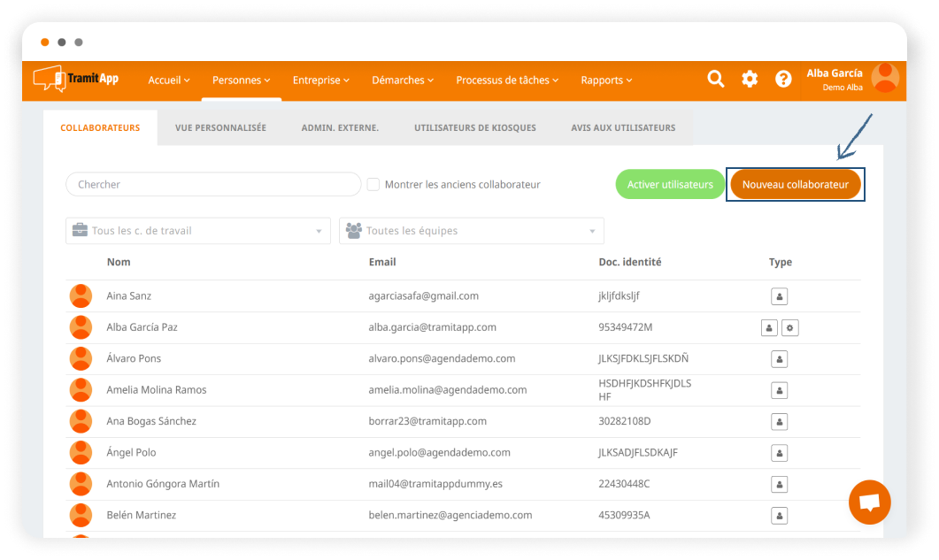Select the Utilisateurs de Kiosques tab
Viewport: 939px width, 560px height.
[x=475, y=128]
